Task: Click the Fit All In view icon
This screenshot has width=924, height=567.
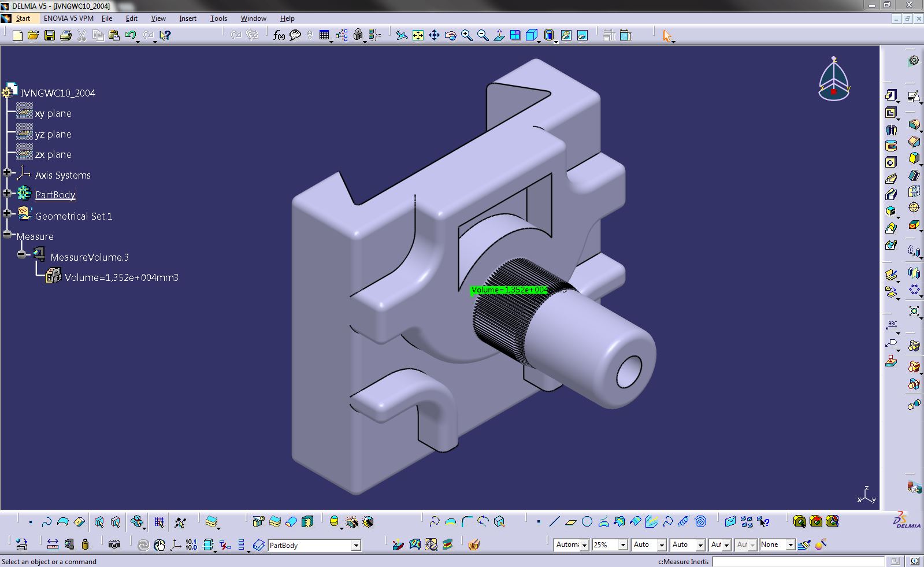Action: pyautogui.click(x=418, y=35)
